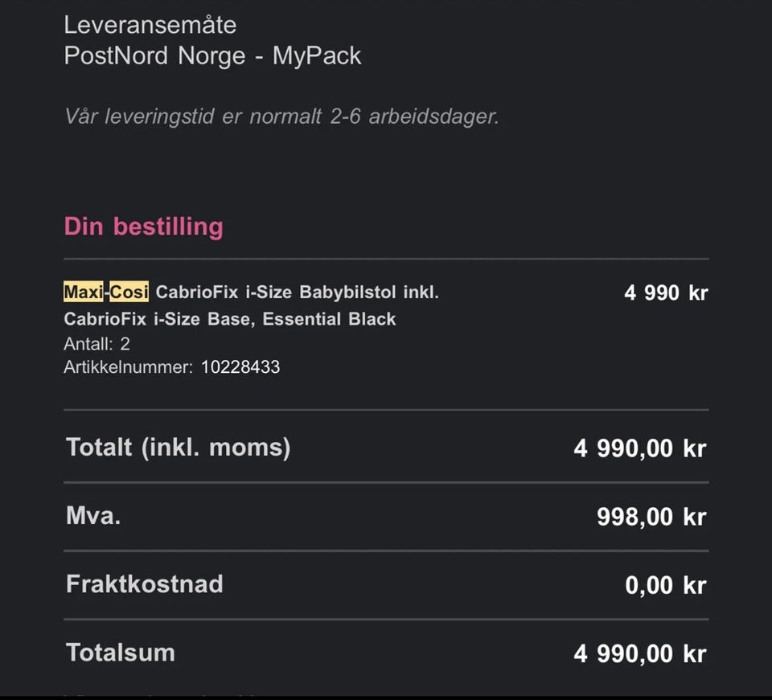772x700 pixels.
Task: Click the Leveransemåte label
Action: coord(150,25)
